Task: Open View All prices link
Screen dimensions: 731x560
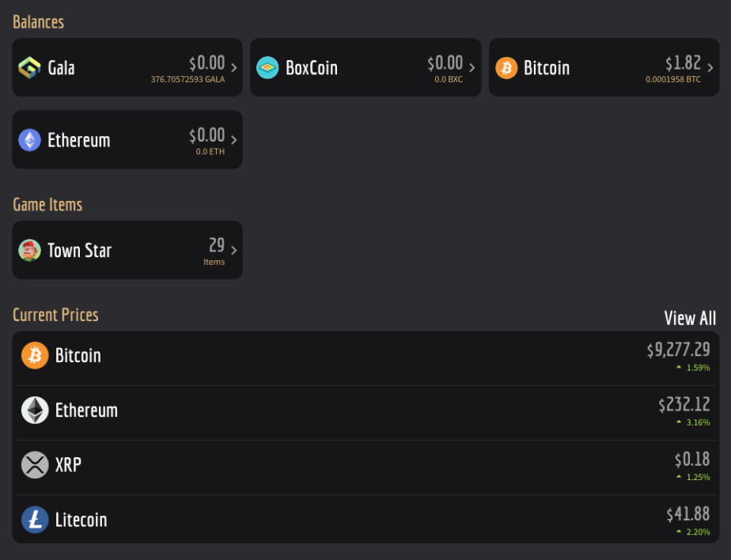Action: pos(690,318)
